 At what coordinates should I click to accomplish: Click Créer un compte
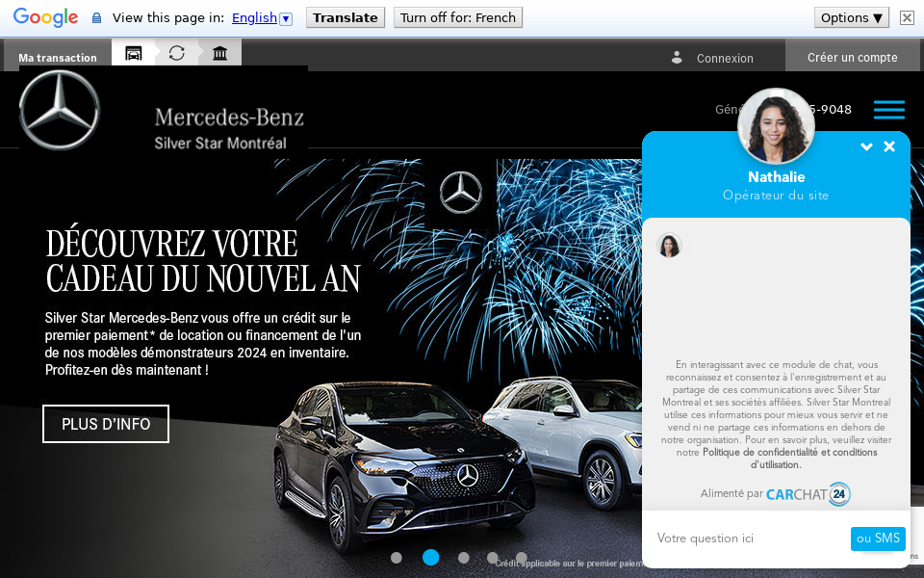(853, 57)
